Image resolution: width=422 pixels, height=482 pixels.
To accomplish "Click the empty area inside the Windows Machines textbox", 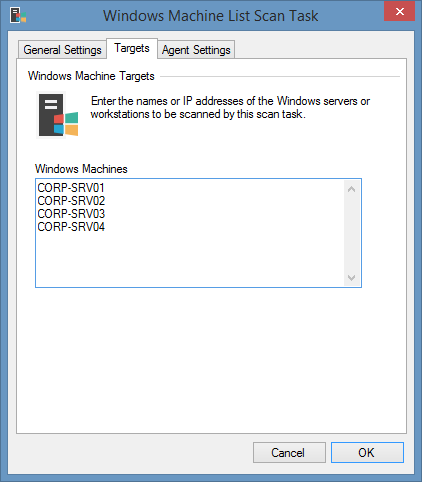I will click(x=190, y=260).
